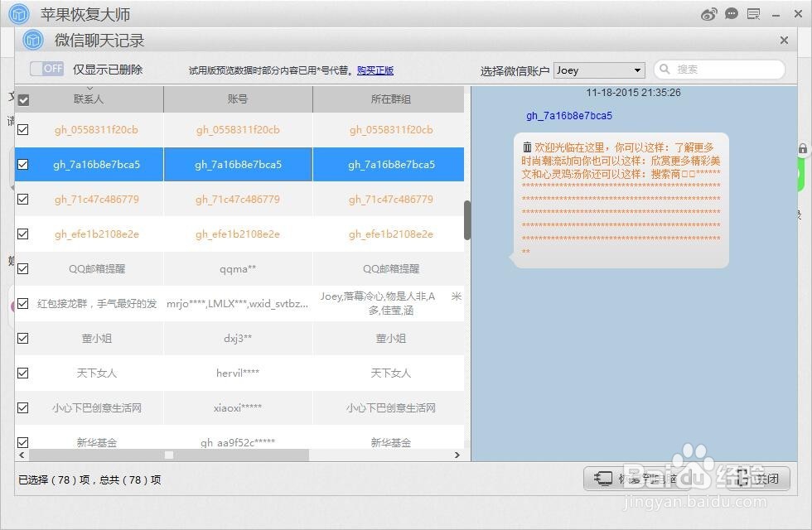This screenshot has height=530, width=812.
Task: Click account cell mrjo****,LMLX***,wxid_svtbz...
Action: click(x=237, y=303)
